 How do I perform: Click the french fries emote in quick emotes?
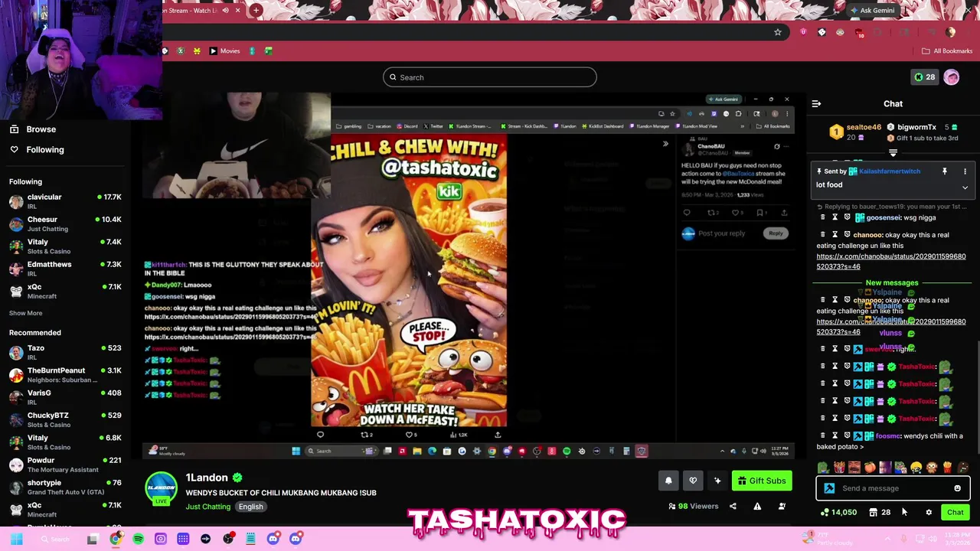[x=947, y=468]
